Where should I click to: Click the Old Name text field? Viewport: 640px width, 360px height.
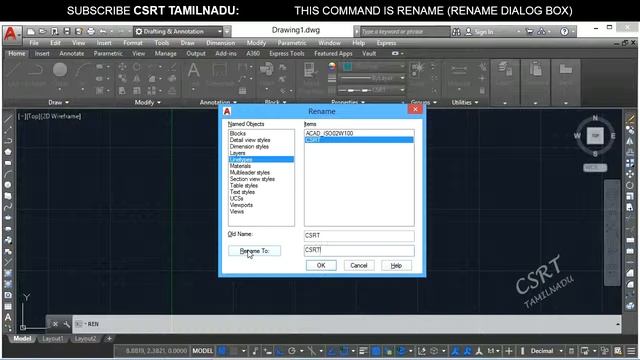point(359,236)
